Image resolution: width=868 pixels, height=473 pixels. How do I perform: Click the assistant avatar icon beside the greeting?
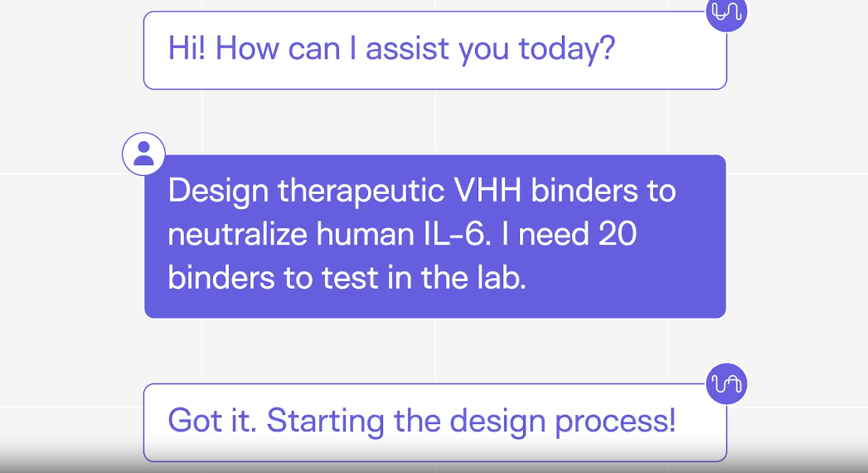coord(726,12)
